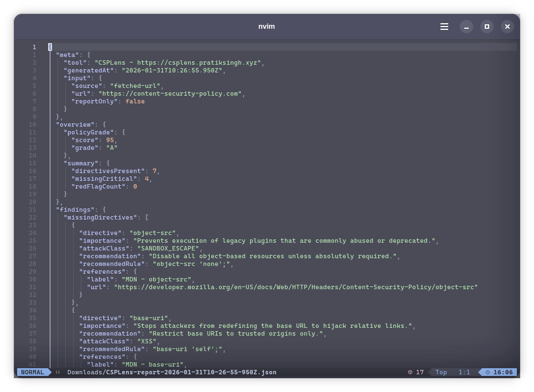
Task: Click the score value 95
Action: 110,140
